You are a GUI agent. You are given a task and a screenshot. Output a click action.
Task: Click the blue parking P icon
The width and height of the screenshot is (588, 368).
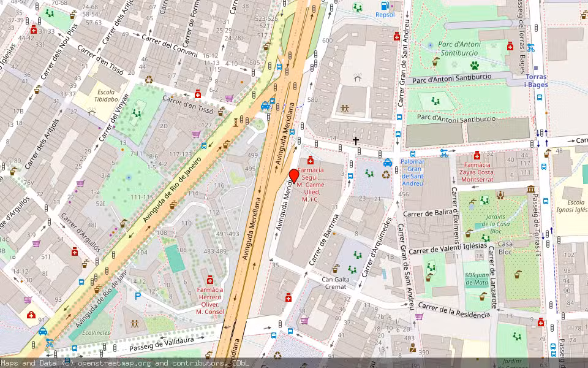click(138, 296)
